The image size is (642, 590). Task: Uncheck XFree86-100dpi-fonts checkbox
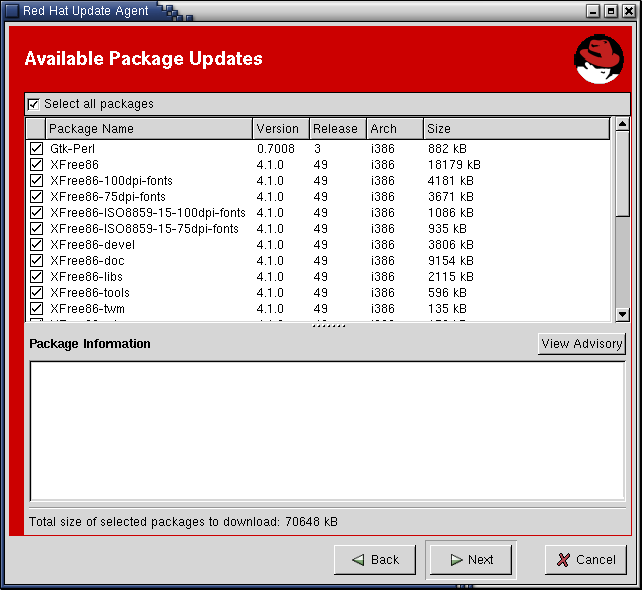click(36, 181)
